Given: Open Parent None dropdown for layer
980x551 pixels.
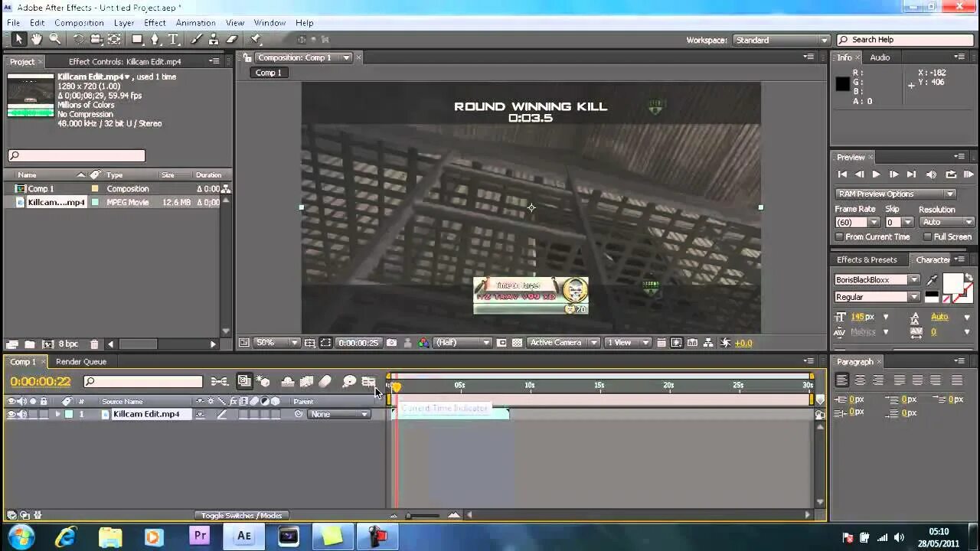Looking at the screenshot, I should click(339, 414).
